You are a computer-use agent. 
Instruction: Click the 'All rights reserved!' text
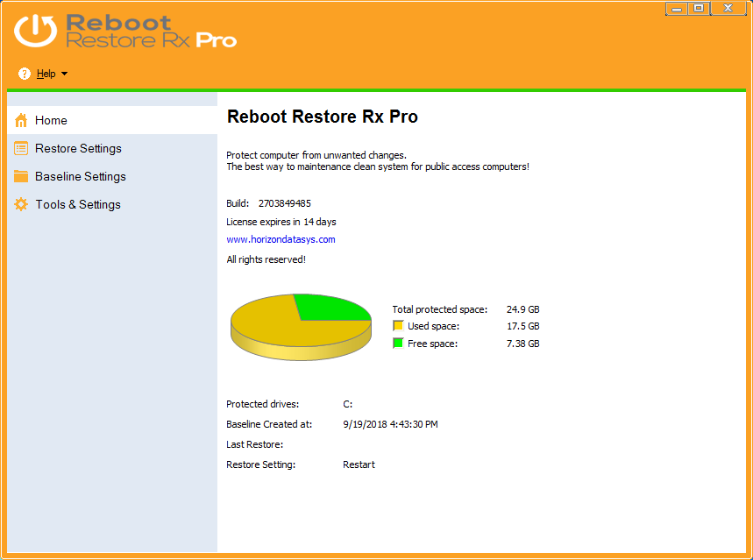[266, 259]
